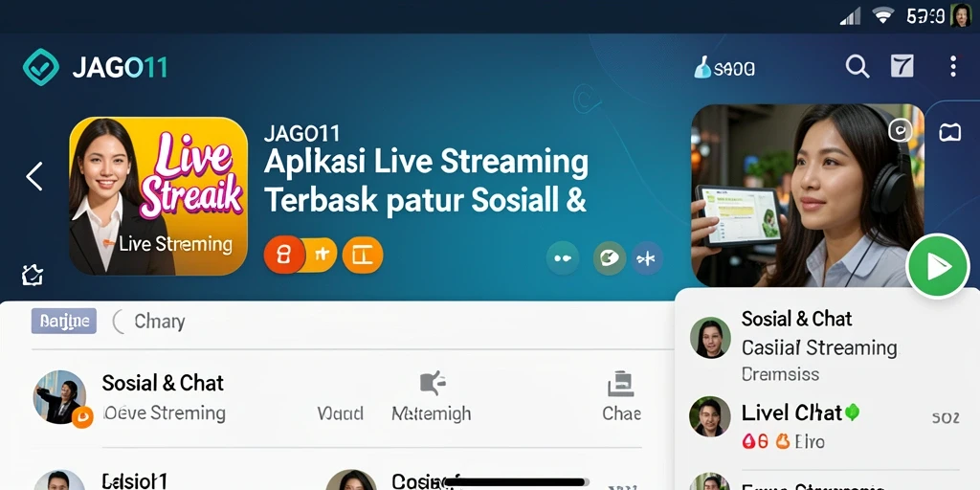This screenshot has height=490, width=980.
Task: Open Sosial & Chat entry in side panel
Action: 825,345
